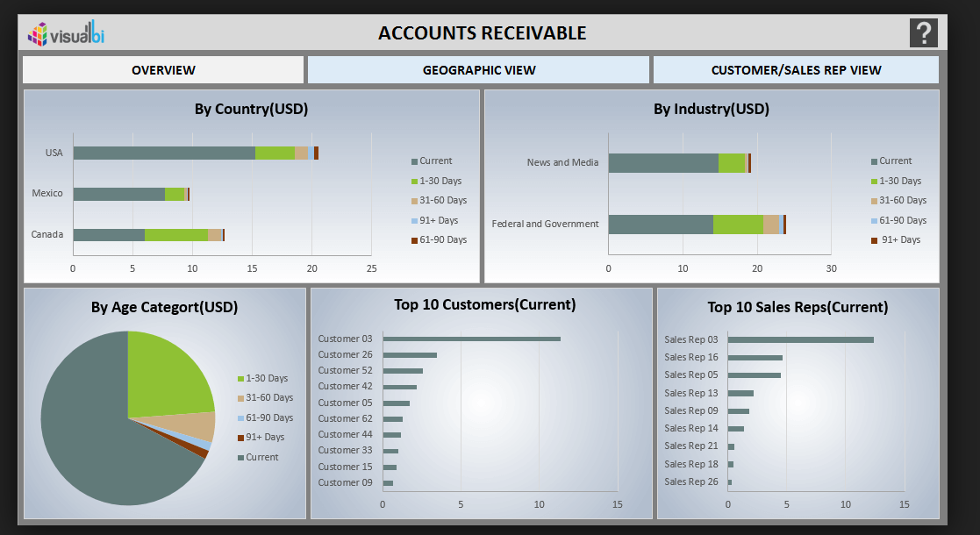Image resolution: width=980 pixels, height=535 pixels.
Task: Click the "Federal and Government" label
Action: coord(545,224)
